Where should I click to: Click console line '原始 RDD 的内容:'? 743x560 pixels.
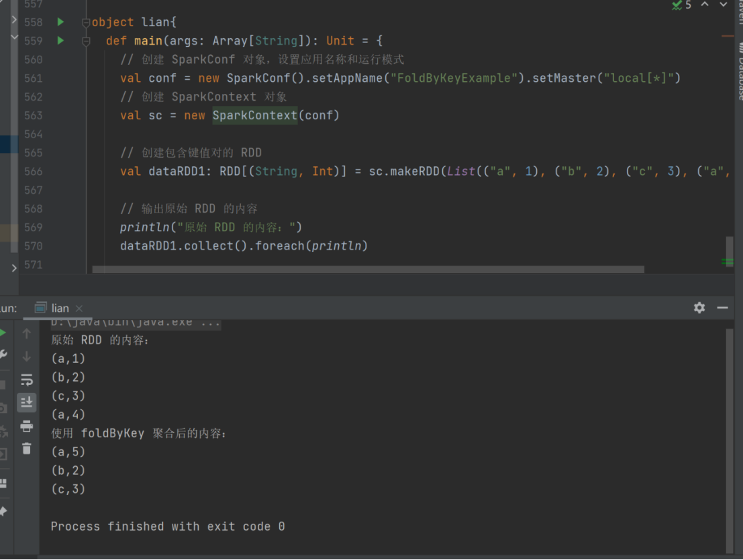pyautogui.click(x=100, y=340)
